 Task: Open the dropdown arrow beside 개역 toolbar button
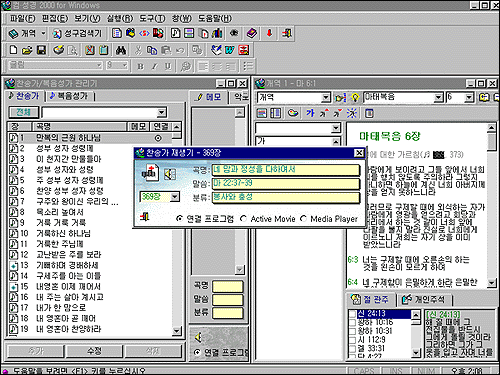pos(43,33)
